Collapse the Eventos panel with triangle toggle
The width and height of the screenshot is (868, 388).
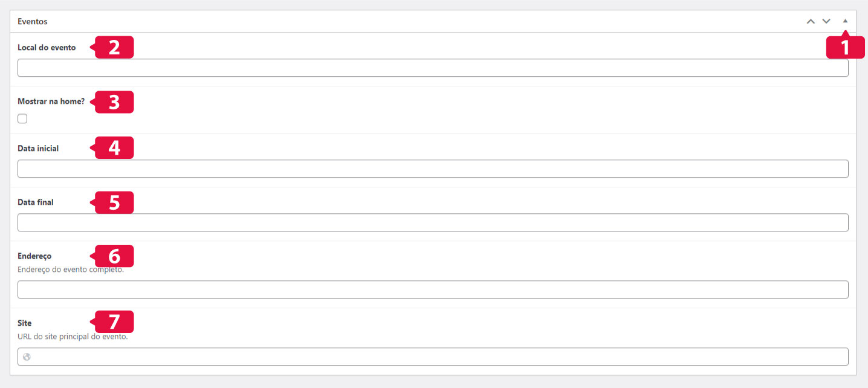pyautogui.click(x=845, y=21)
